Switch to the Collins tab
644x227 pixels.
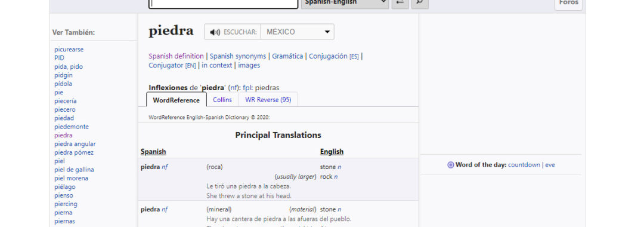(x=222, y=100)
